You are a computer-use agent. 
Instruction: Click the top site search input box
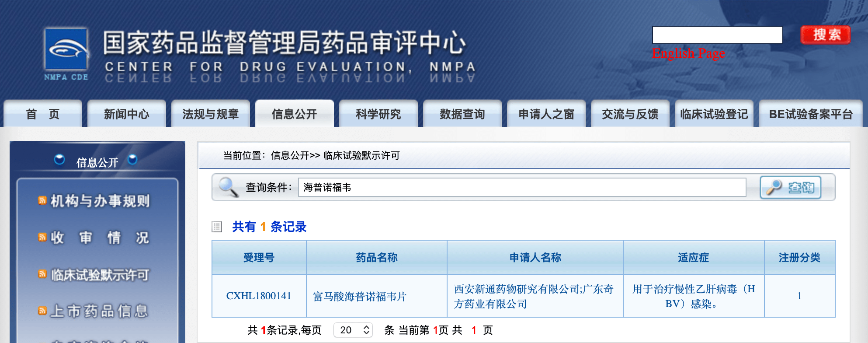[717, 35]
